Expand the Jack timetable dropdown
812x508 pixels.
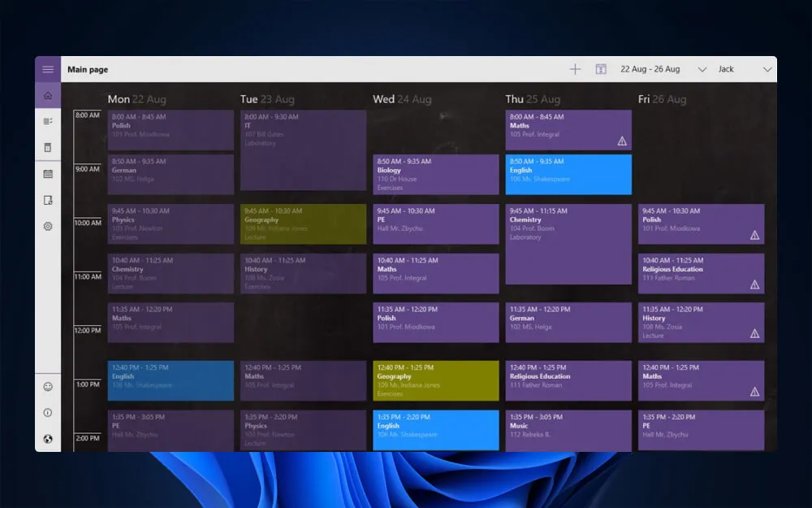[727, 69]
